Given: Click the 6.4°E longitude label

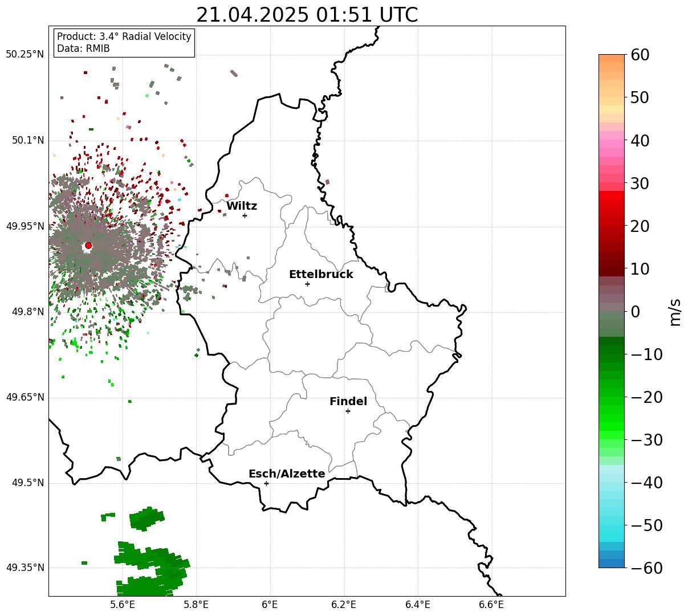Looking at the screenshot, I should (418, 605).
